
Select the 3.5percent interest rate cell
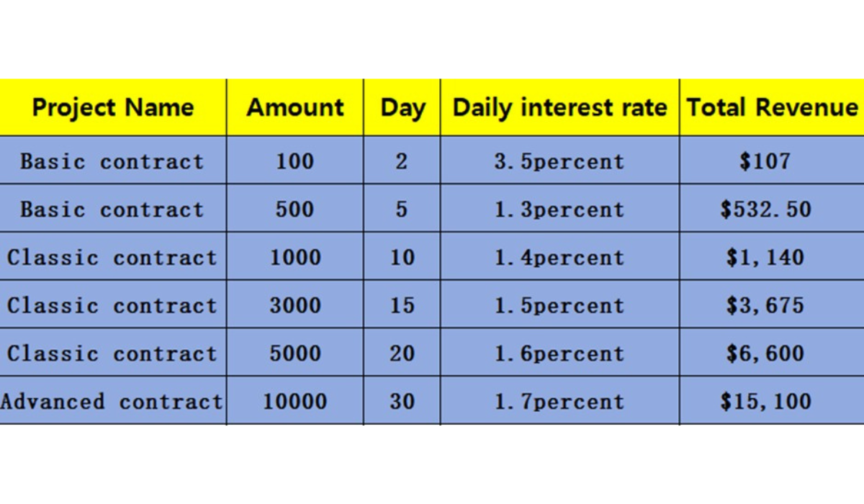point(559,161)
